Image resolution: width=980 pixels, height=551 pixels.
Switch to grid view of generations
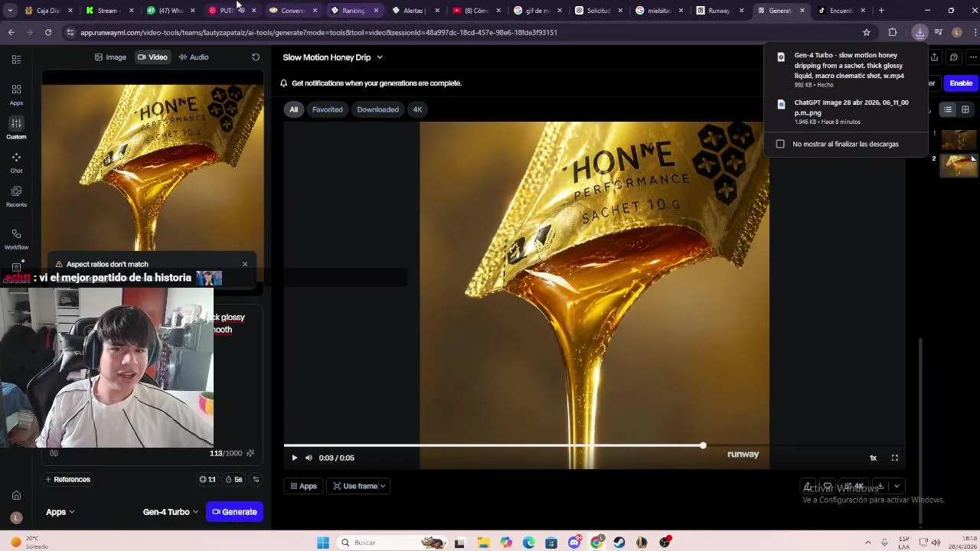pyautogui.click(x=965, y=109)
